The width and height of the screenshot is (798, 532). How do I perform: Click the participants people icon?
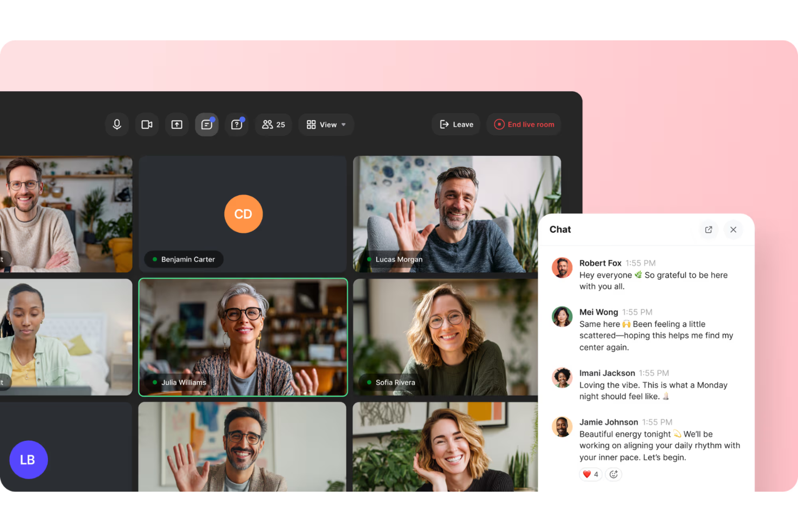point(267,125)
